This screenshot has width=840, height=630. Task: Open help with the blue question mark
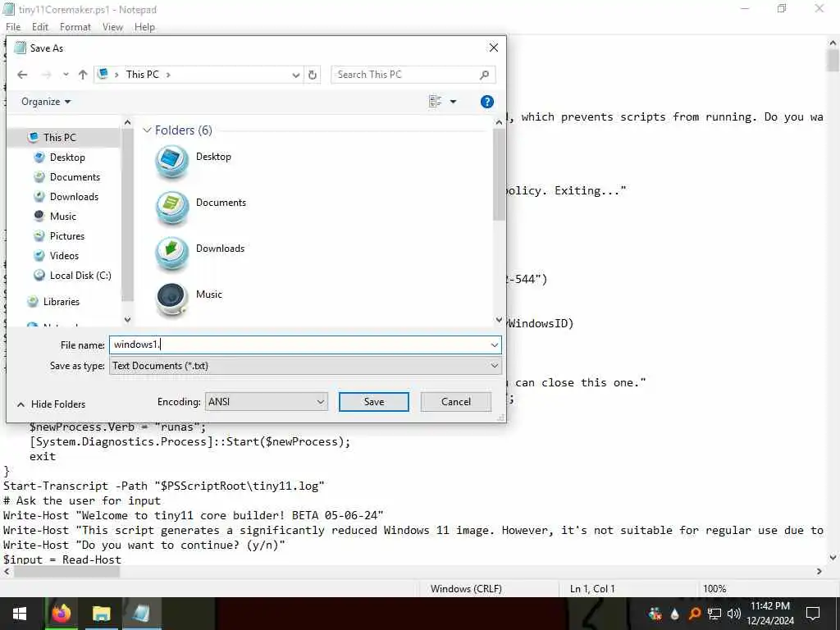coord(487,102)
